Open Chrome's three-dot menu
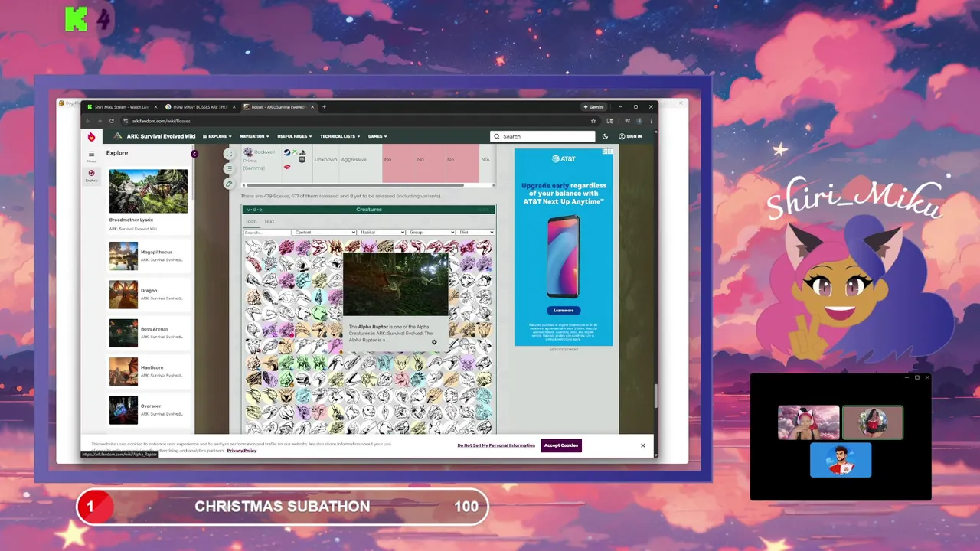 tap(652, 121)
